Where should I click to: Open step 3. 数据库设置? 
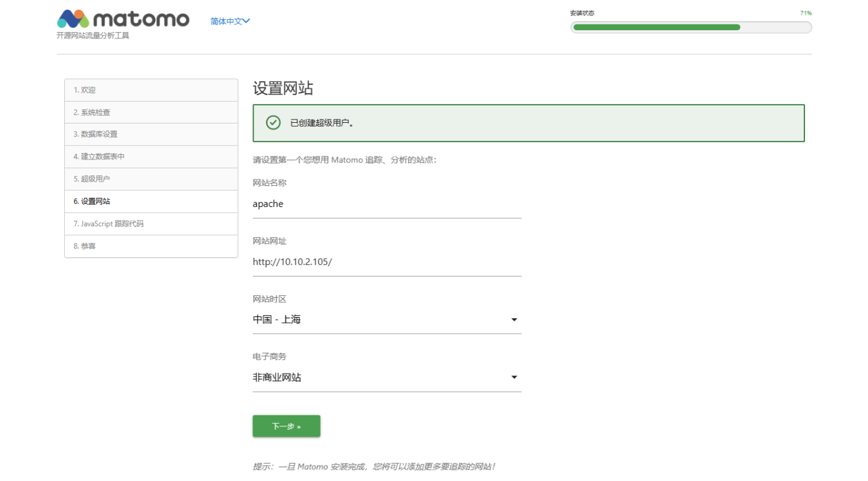tap(151, 134)
